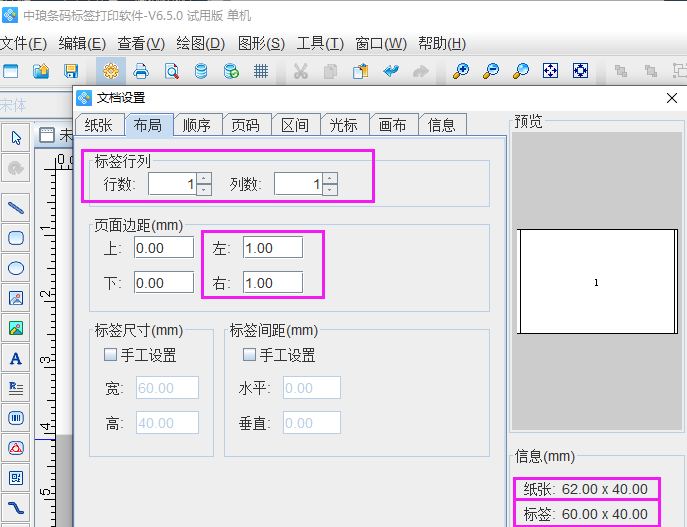The width and height of the screenshot is (687, 527).
Task: Select the barcode drawing tool
Action: (x=16, y=418)
